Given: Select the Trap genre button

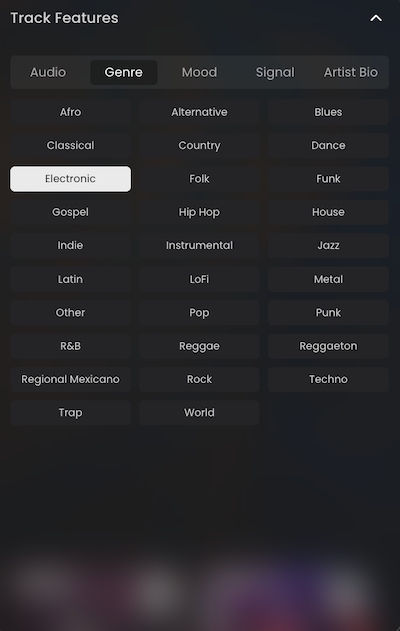Looking at the screenshot, I should click(70, 412).
